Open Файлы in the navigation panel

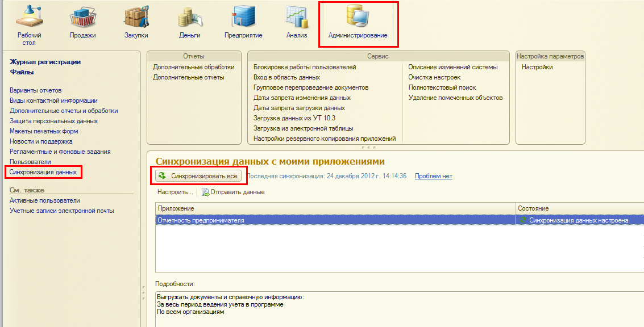(x=22, y=72)
